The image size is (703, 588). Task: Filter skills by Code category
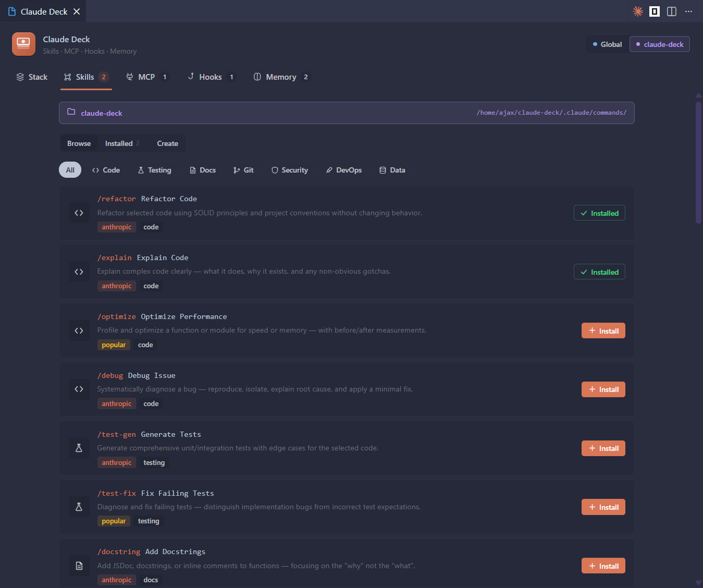click(106, 170)
